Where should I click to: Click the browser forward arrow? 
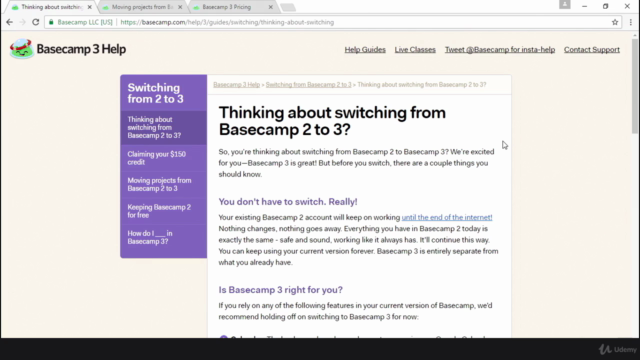[x=22, y=22]
